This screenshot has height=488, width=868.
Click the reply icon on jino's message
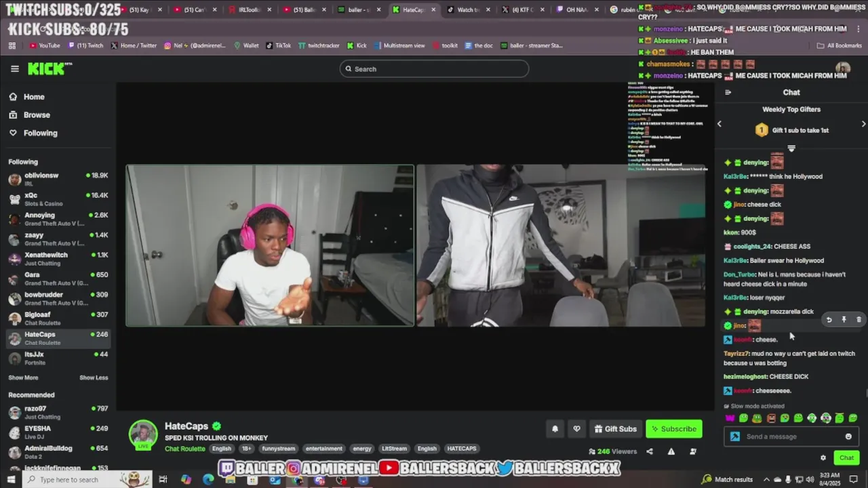click(x=829, y=319)
